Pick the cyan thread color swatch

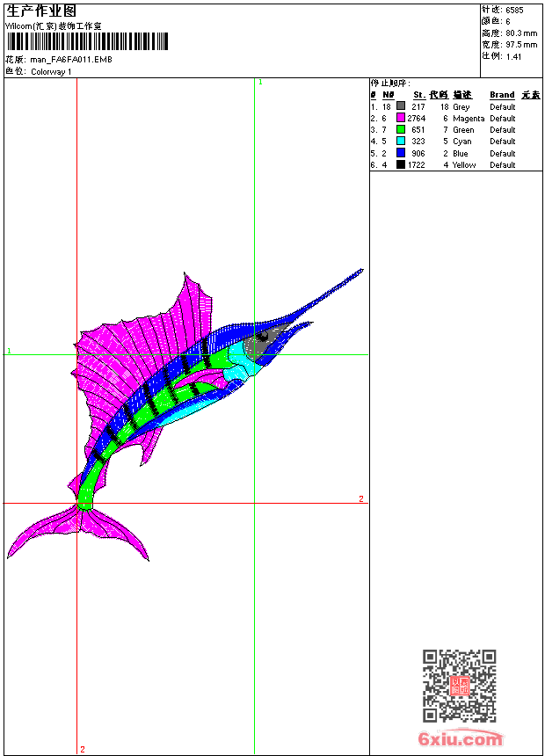tap(401, 141)
